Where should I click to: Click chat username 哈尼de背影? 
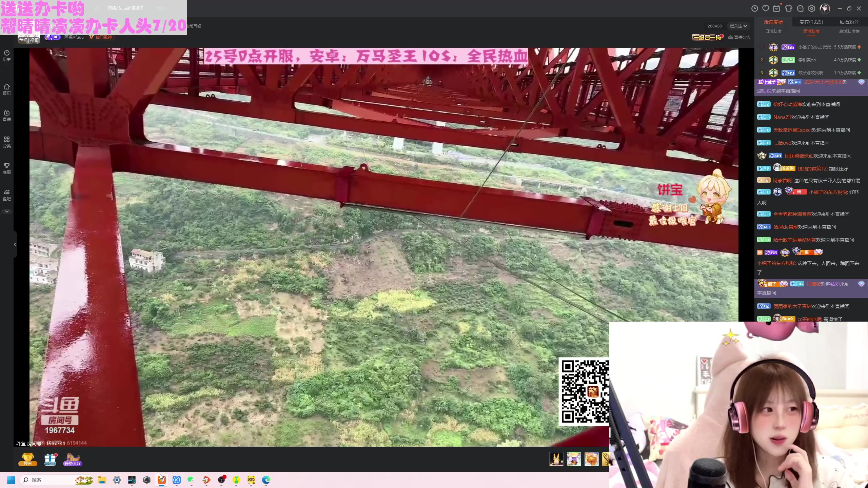click(785, 227)
